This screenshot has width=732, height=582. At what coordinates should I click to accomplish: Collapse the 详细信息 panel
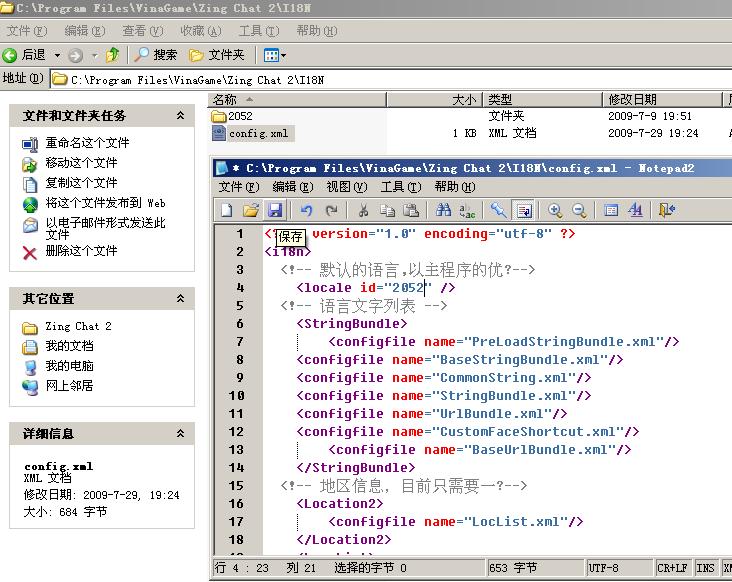point(180,434)
